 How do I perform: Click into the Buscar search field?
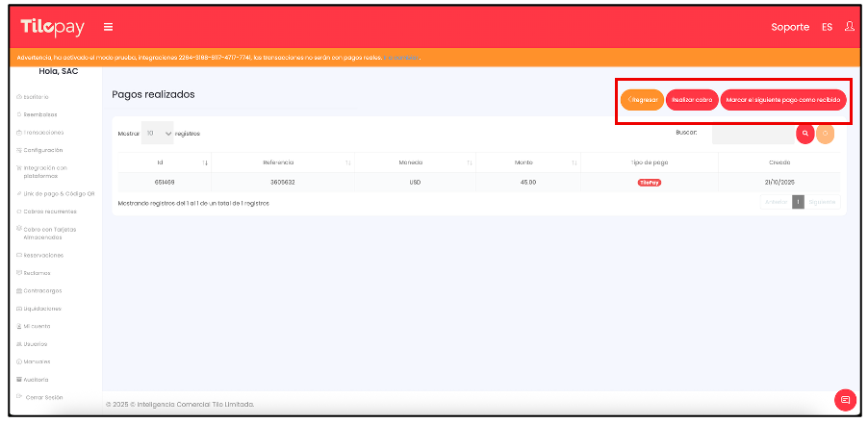[753, 134]
